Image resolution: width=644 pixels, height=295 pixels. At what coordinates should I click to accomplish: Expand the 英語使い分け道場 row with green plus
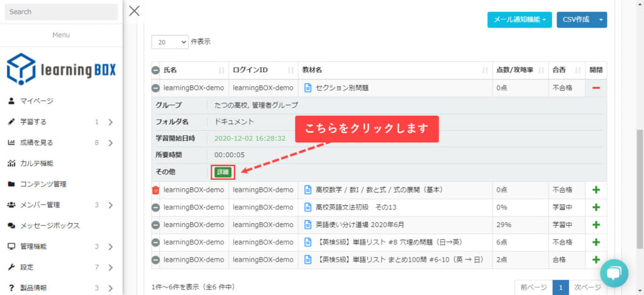point(596,225)
